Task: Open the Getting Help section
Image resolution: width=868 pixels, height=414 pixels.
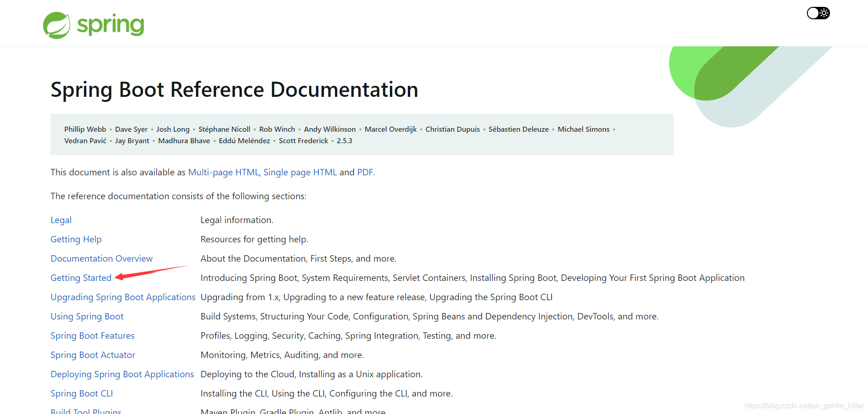Action: [x=76, y=239]
